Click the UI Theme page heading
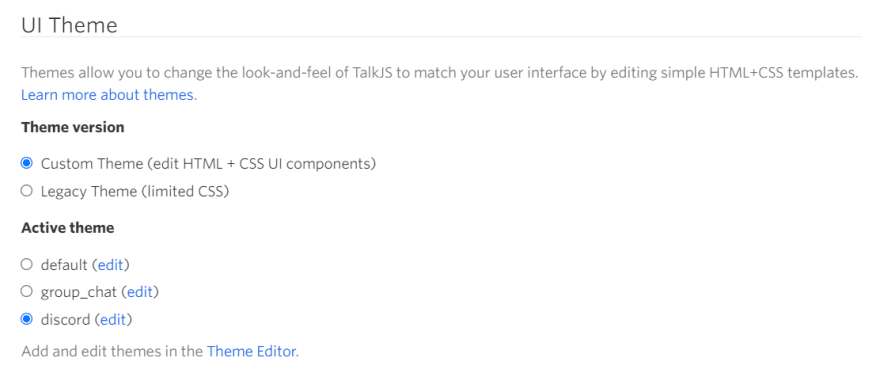880x373 pixels. [70, 25]
